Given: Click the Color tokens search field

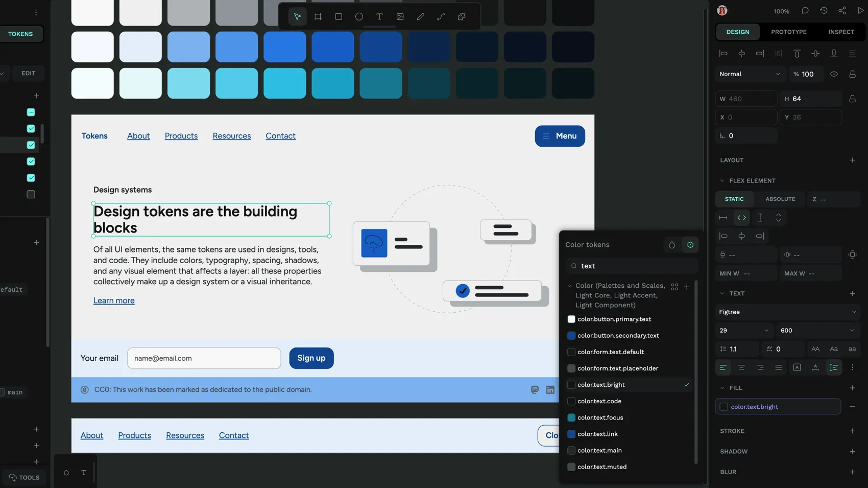Looking at the screenshot, I should [x=631, y=266].
